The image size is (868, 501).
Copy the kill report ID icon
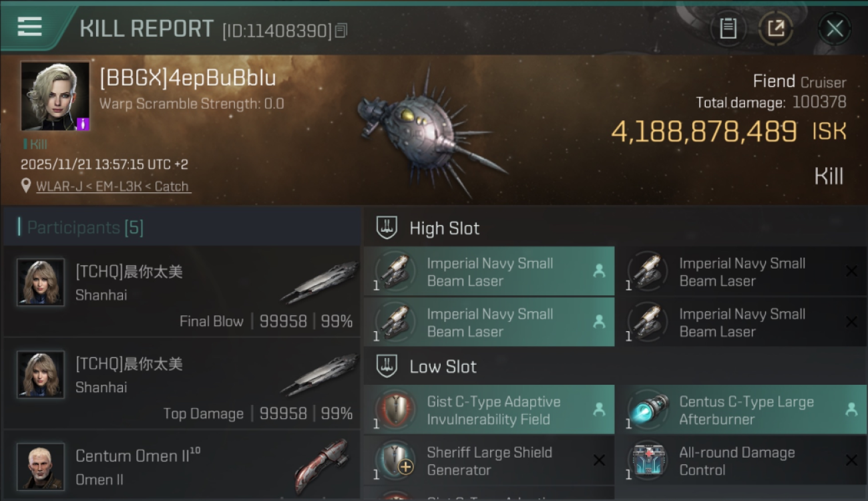click(x=341, y=31)
